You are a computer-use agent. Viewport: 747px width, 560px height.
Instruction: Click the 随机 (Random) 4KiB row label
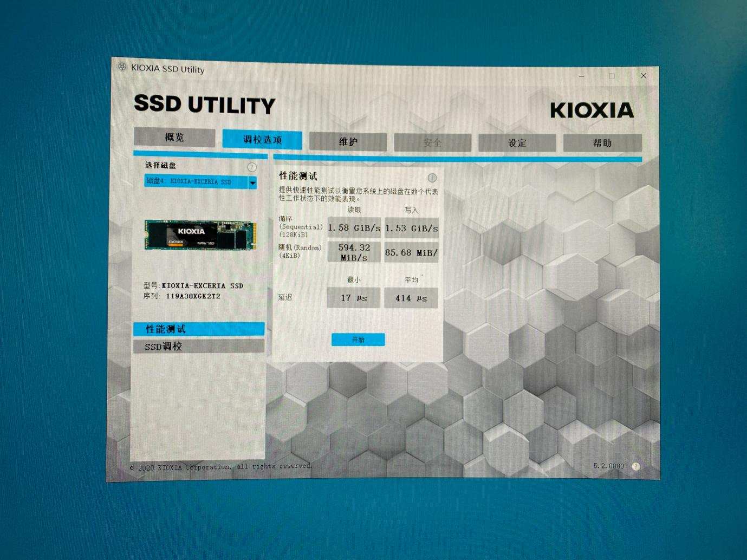[x=300, y=251]
